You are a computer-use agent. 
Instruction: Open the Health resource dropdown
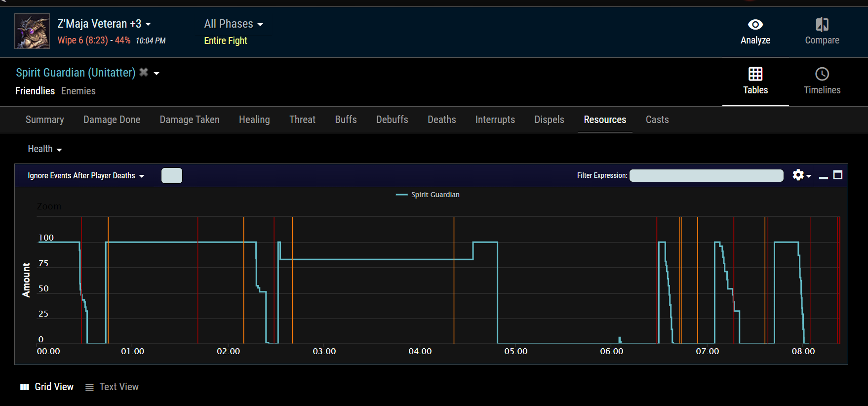[x=45, y=149]
